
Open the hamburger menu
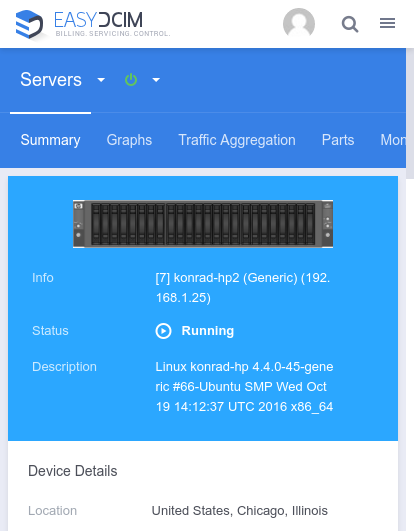tap(387, 23)
